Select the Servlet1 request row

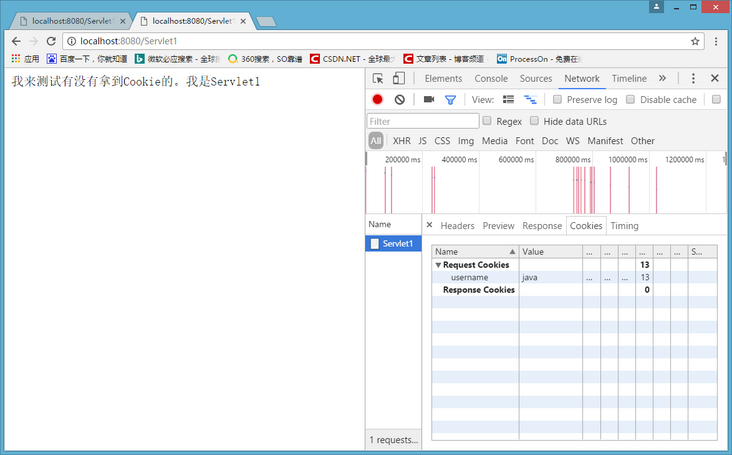click(395, 243)
